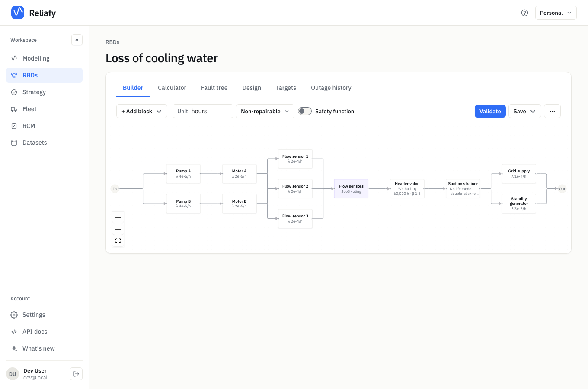Collapse the Workspace sidebar
588x389 pixels.
tap(77, 40)
